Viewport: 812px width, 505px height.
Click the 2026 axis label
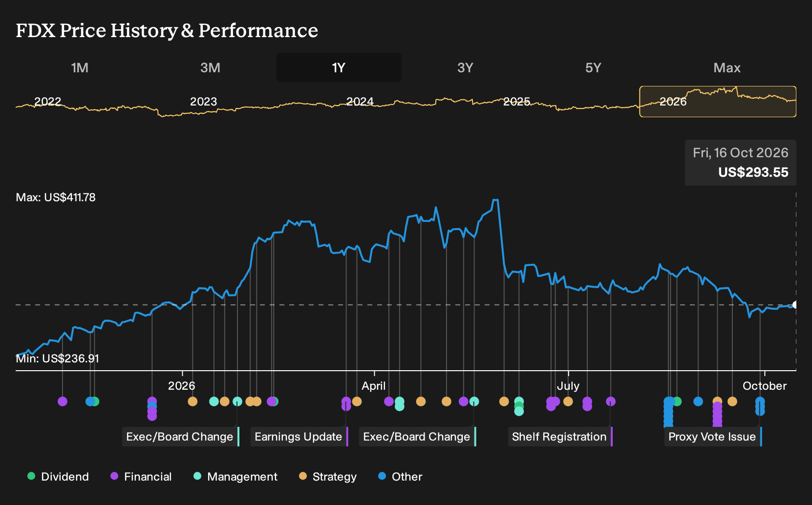point(182,386)
